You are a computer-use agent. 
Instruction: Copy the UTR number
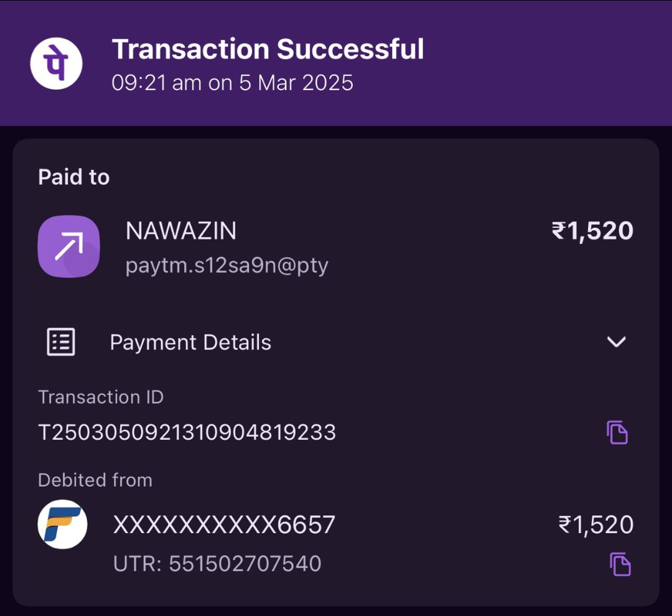[x=620, y=564]
